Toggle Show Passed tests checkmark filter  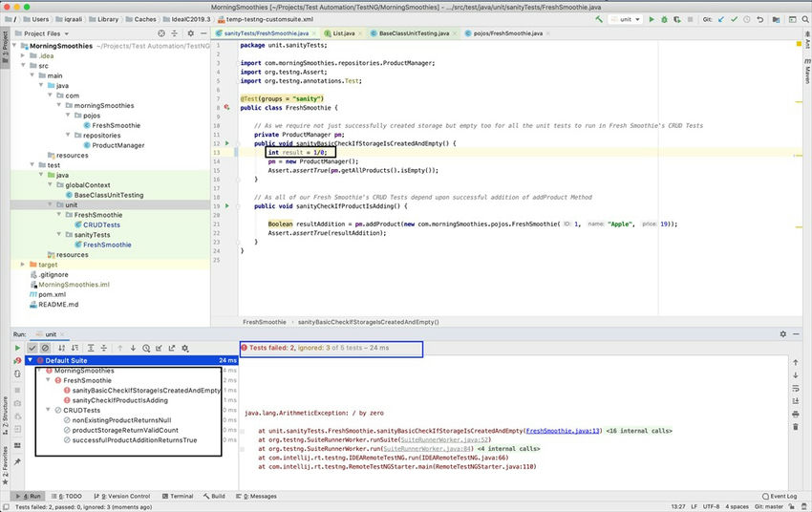click(32, 348)
